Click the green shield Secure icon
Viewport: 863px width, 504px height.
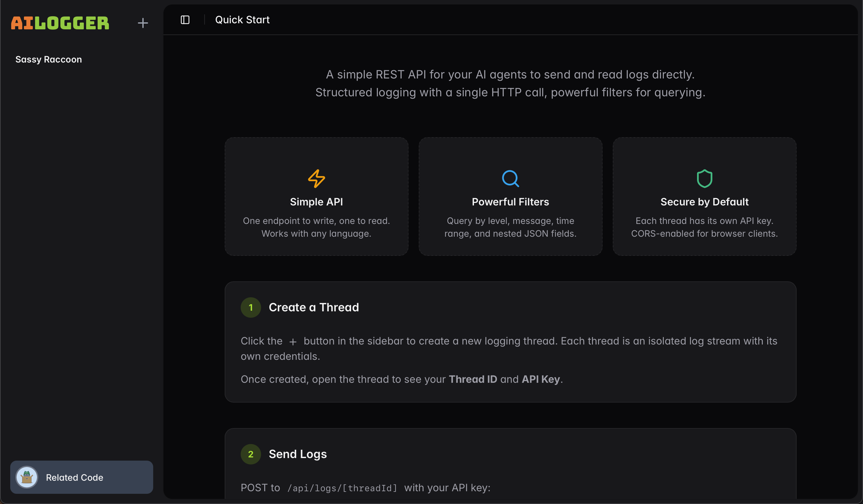click(704, 178)
